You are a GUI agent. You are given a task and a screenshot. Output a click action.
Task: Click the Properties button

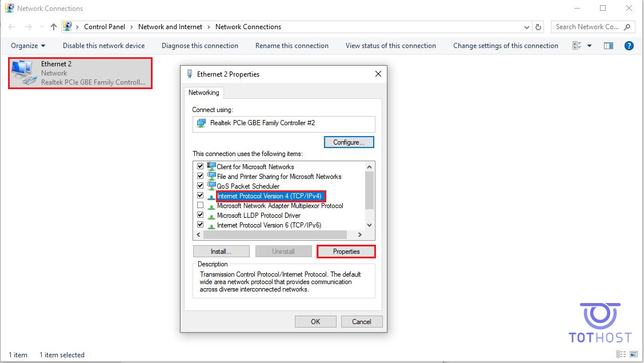click(x=346, y=252)
